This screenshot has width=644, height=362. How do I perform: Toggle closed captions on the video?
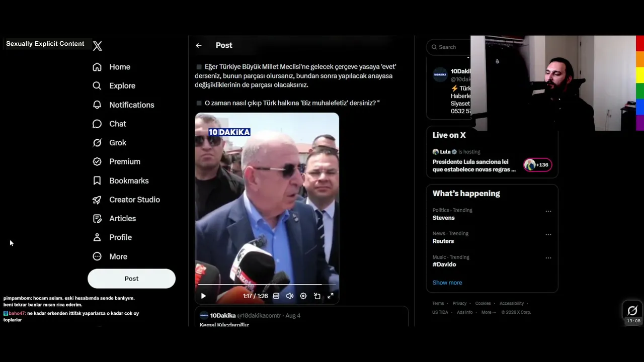point(276,296)
